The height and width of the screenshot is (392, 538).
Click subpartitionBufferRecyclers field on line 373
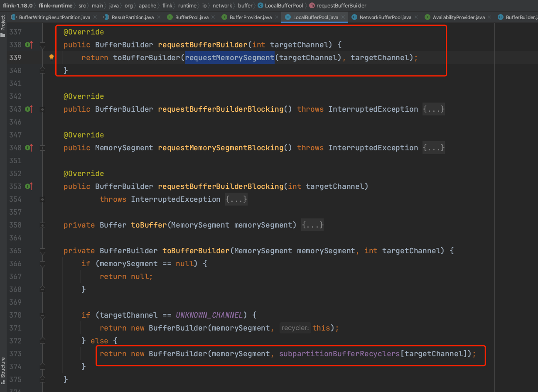[x=339, y=354]
